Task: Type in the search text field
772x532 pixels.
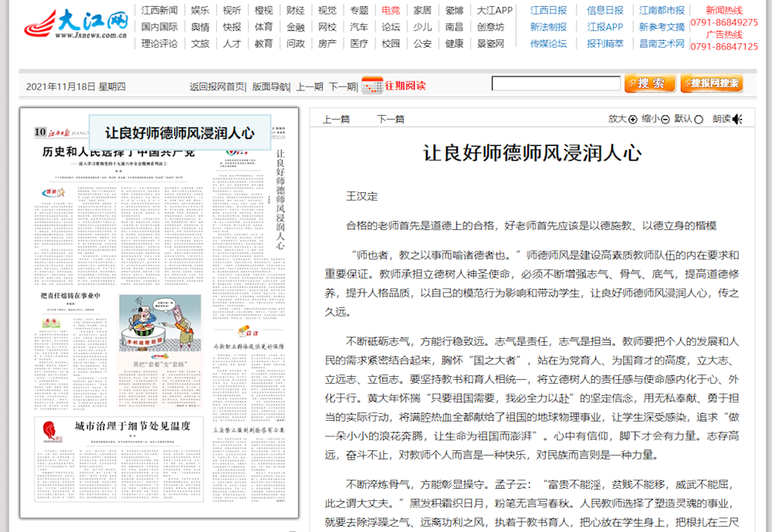Action: [x=555, y=83]
